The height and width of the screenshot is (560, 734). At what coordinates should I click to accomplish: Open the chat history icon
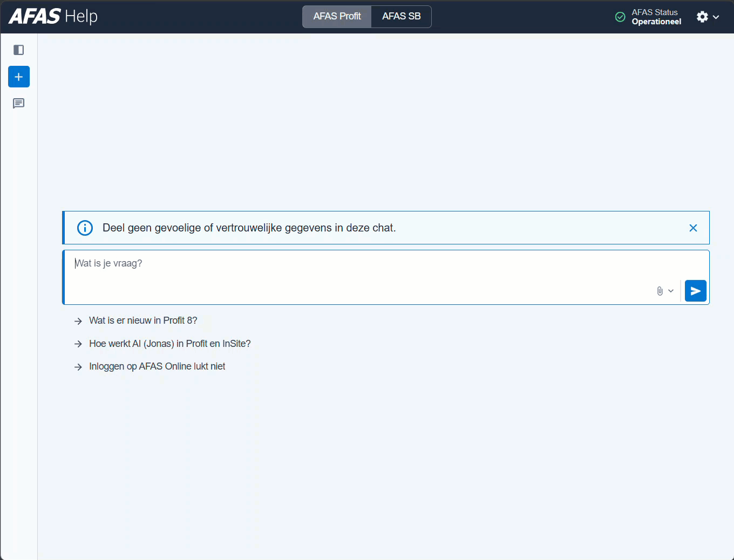pyautogui.click(x=19, y=104)
